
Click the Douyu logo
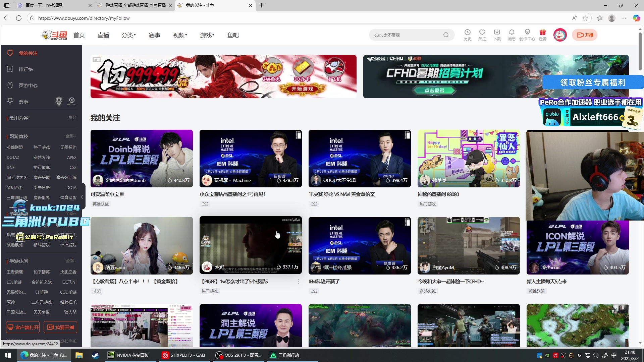[55, 35]
